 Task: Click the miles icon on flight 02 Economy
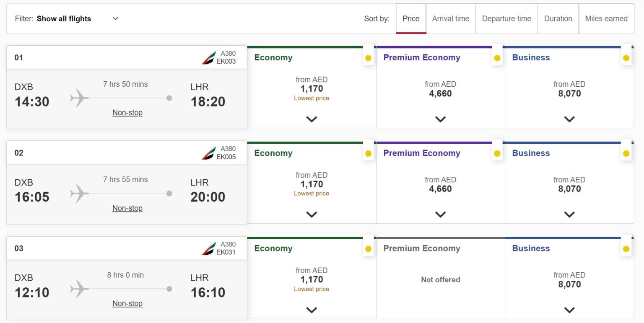[368, 153]
